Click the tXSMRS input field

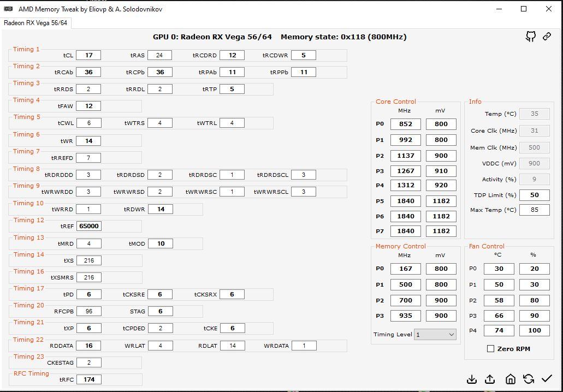(88, 277)
